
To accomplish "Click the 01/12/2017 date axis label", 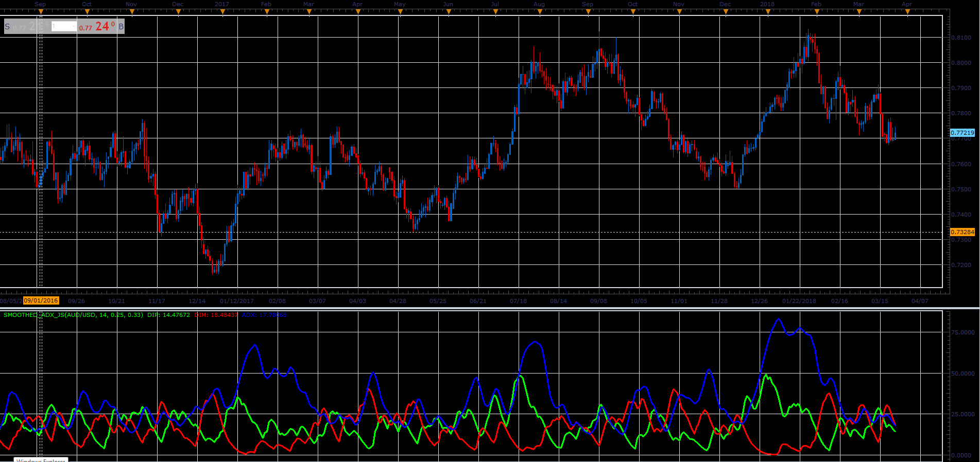I will pyautogui.click(x=237, y=301).
